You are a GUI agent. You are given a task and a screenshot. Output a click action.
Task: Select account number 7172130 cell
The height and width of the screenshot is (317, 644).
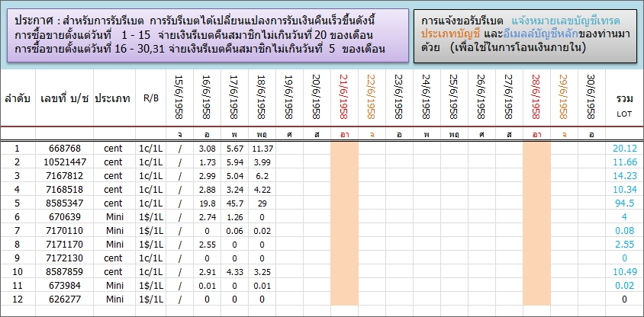pos(65,258)
